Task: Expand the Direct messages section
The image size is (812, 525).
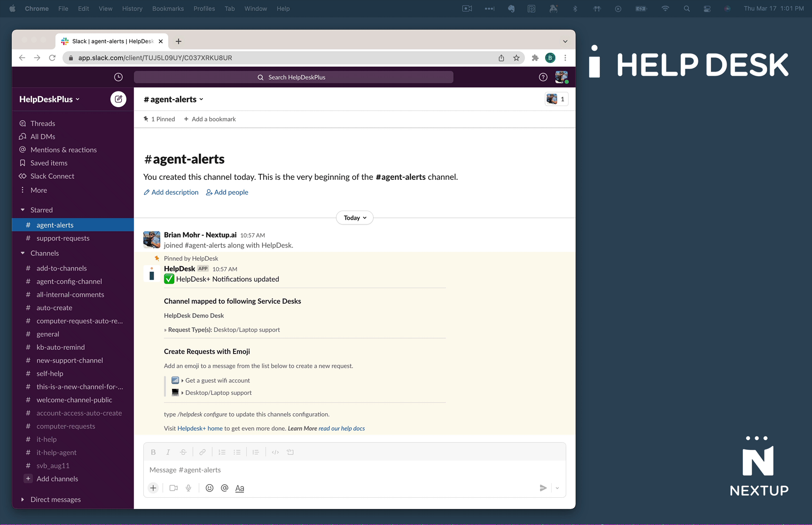Action: (23, 499)
